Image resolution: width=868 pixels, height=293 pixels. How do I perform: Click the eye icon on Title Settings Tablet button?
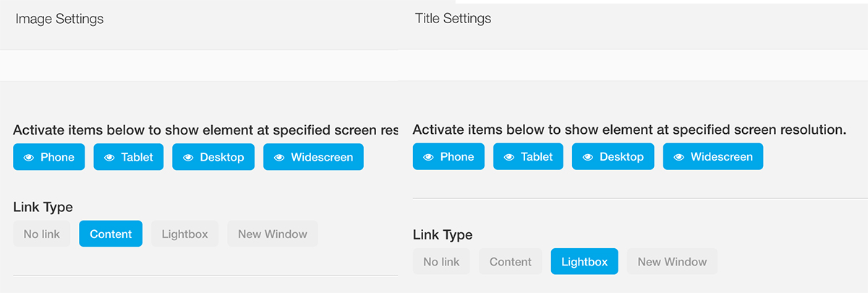pos(509,157)
